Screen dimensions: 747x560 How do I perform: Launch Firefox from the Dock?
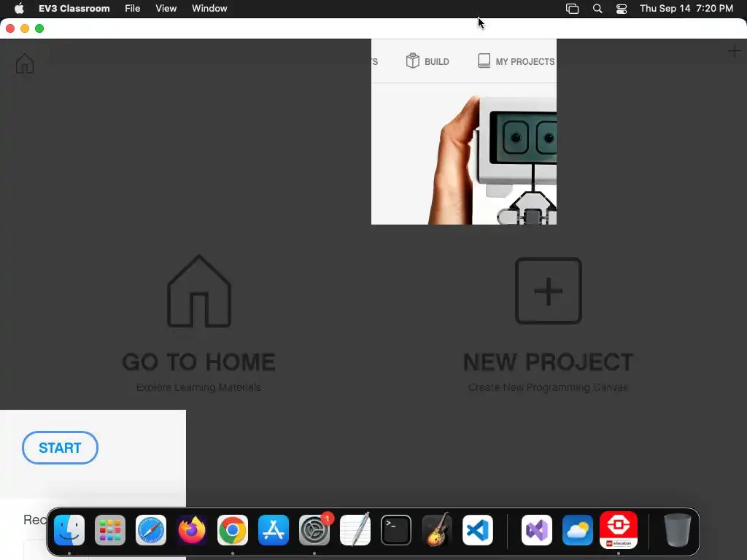[192, 530]
